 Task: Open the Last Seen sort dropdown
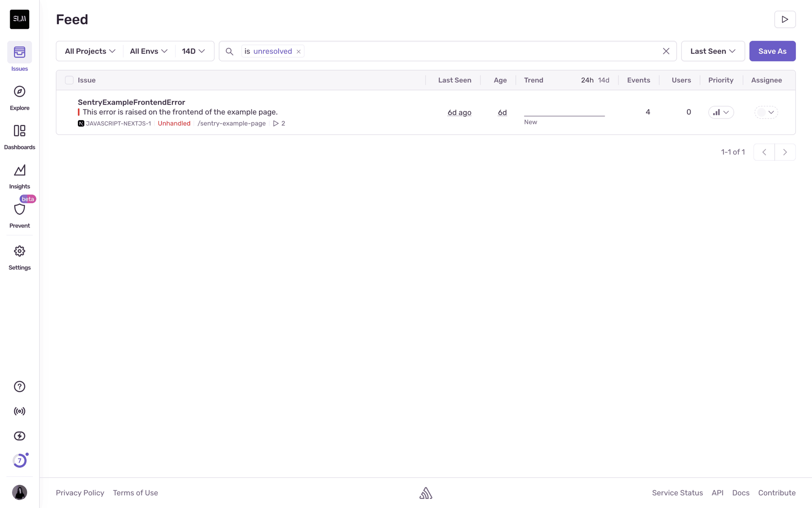click(713, 51)
